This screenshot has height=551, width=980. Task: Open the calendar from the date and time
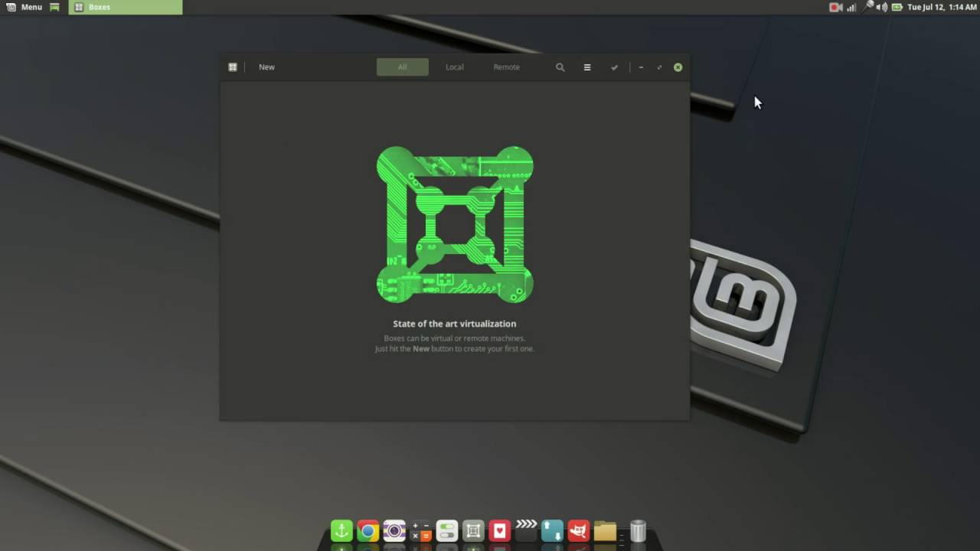coord(942,7)
